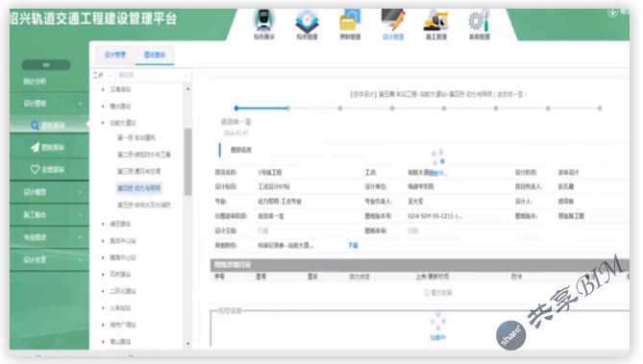
Task: Click the download arrow icon in header corner
Action: pyautogui.click(x=612, y=12)
